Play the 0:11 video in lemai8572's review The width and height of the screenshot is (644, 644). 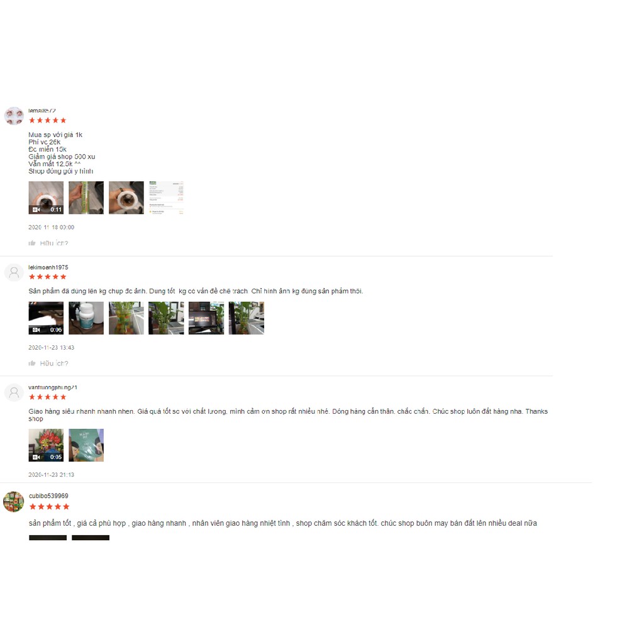[x=46, y=197]
